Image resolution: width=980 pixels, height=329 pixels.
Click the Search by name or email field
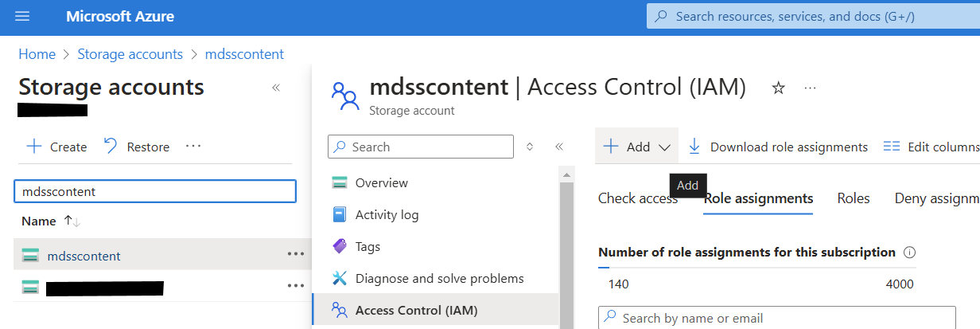click(776, 318)
